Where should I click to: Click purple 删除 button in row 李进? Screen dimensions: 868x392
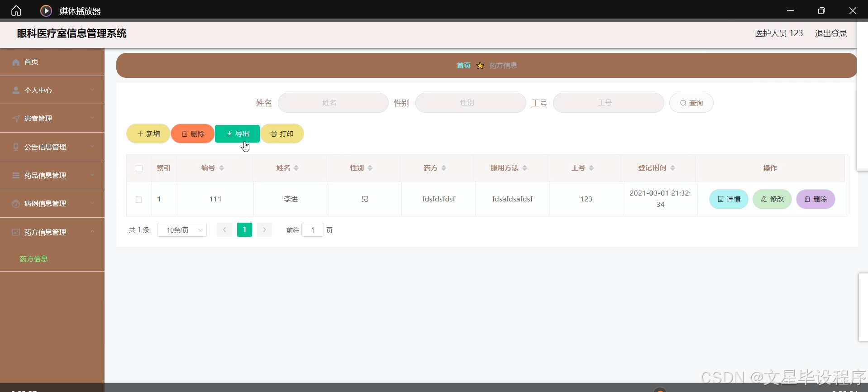tap(816, 199)
